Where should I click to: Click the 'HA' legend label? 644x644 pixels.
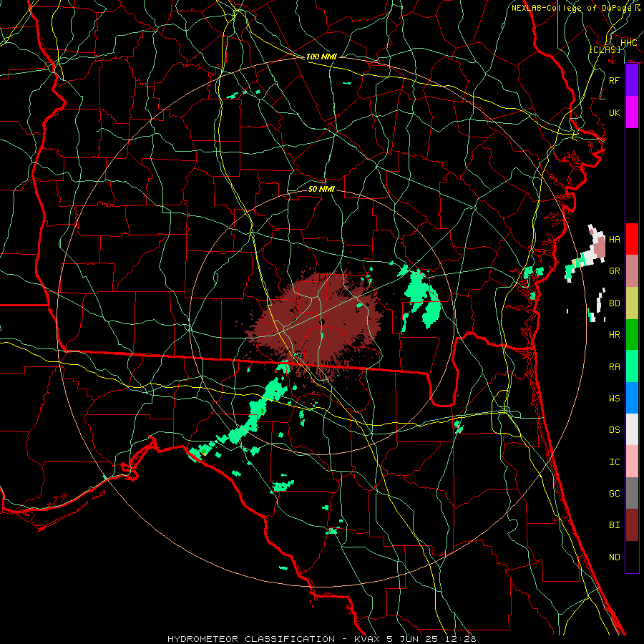614,239
